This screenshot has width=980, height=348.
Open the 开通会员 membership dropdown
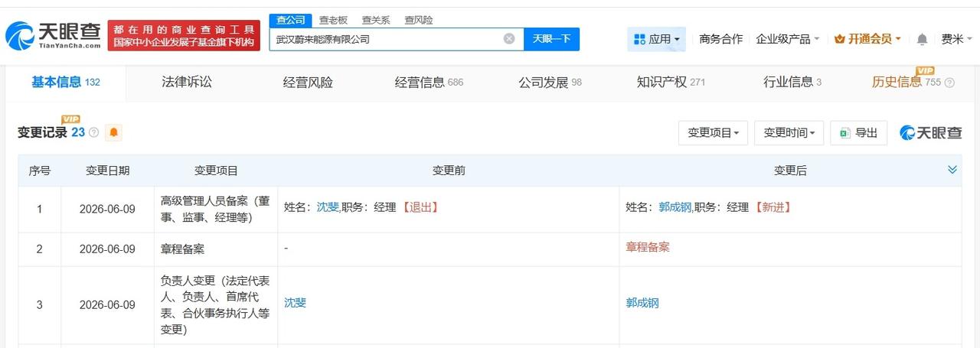coord(867,39)
